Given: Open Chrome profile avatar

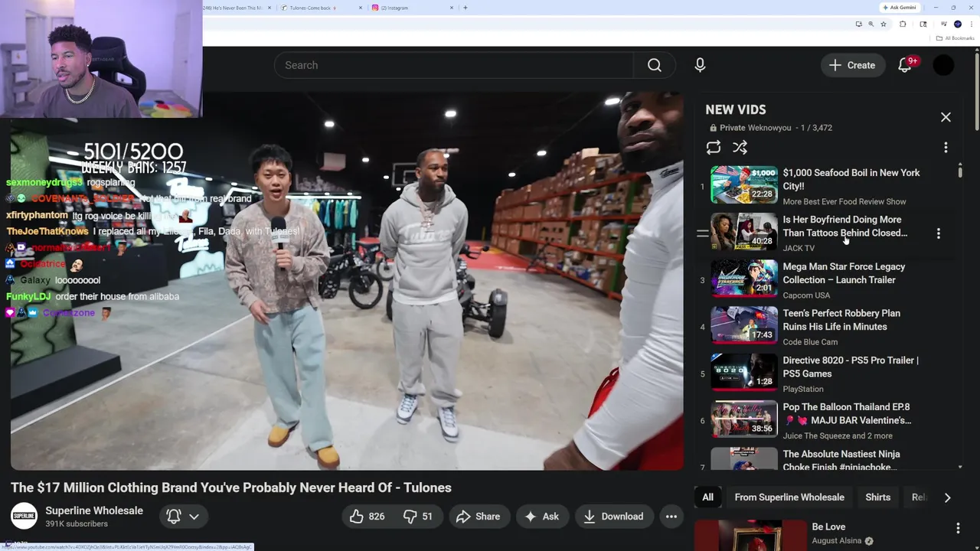Looking at the screenshot, I should (958, 24).
